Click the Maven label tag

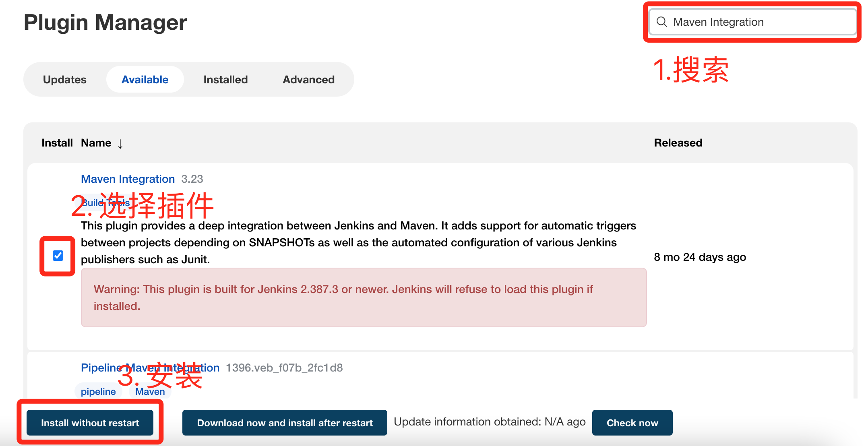pyautogui.click(x=150, y=392)
